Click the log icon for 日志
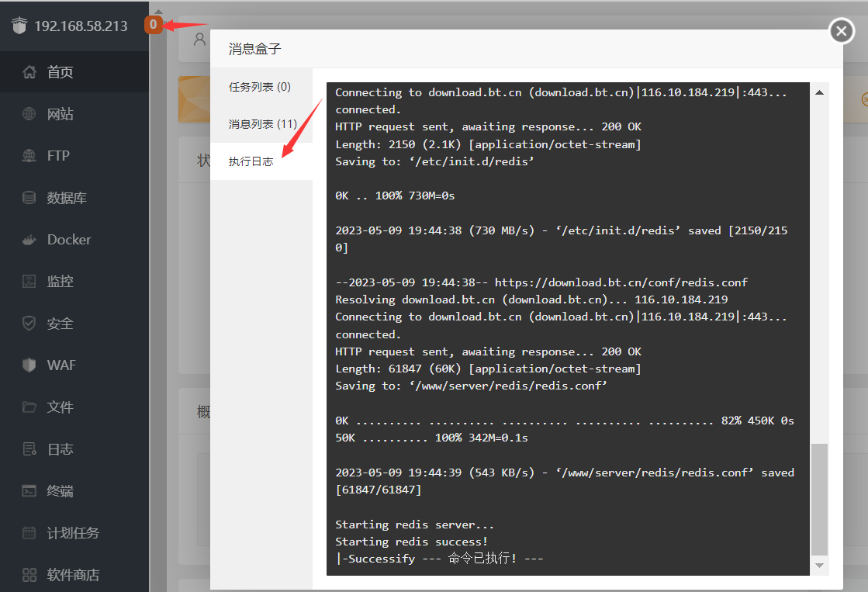The image size is (868, 592). click(29, 449)
